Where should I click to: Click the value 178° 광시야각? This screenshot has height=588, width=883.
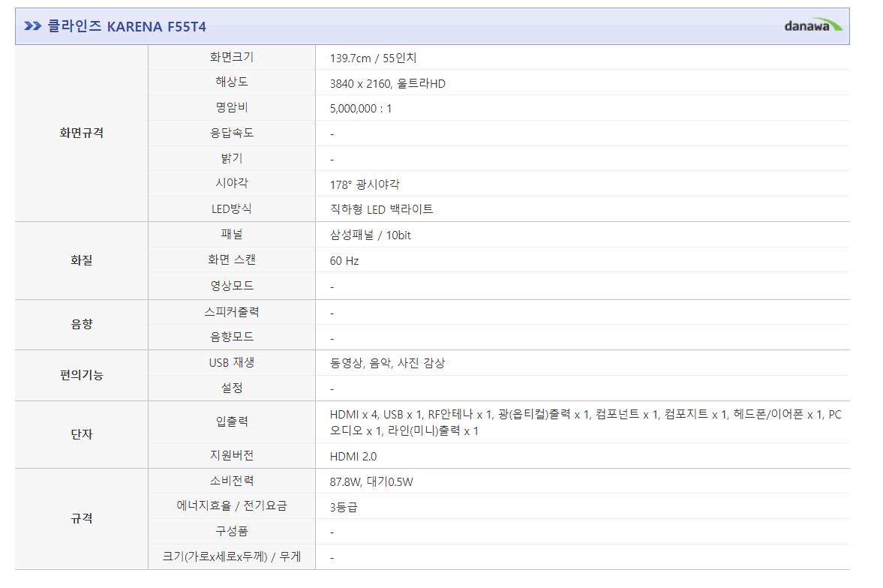[365, 184]
